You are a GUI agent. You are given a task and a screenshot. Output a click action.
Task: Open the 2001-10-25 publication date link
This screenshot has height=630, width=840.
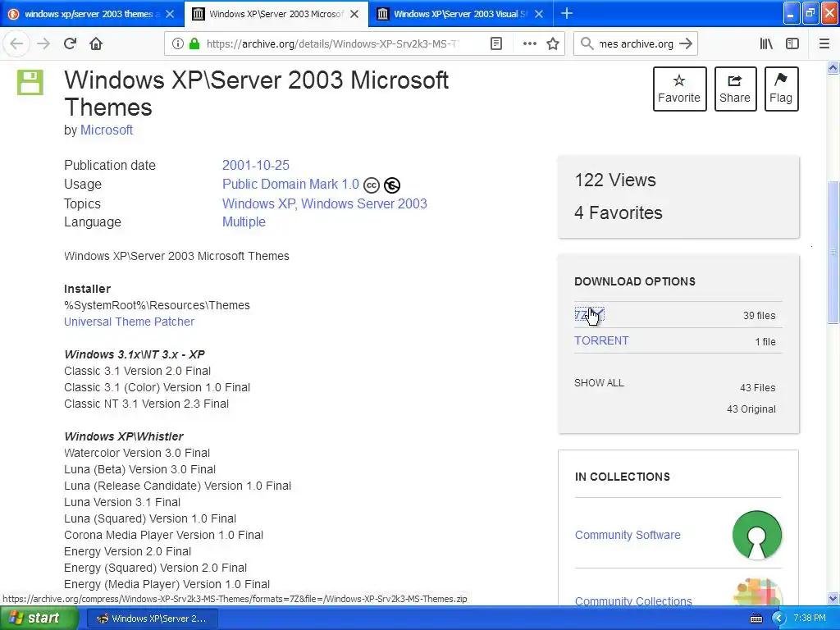[x=256, y=165]
